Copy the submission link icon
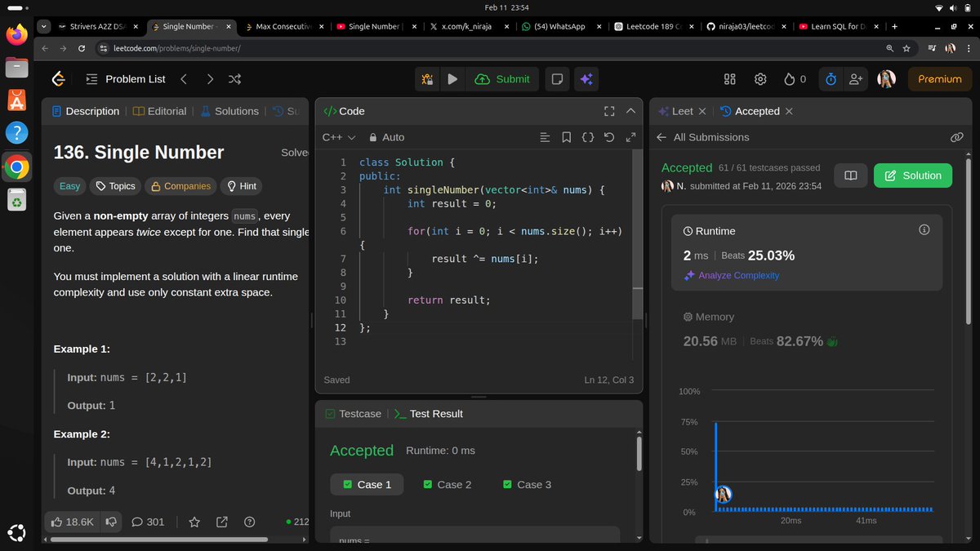 pyautogui.click(x=957, y=137)
